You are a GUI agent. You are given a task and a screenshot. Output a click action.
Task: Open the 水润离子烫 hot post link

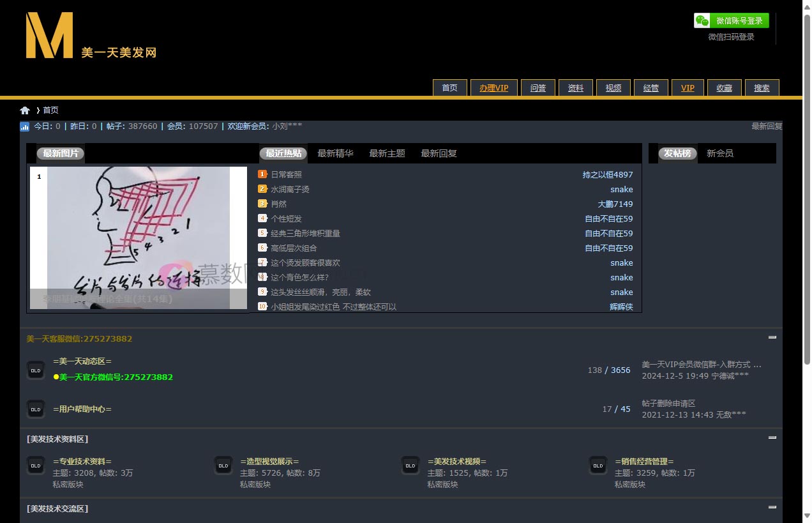[290, 190]
